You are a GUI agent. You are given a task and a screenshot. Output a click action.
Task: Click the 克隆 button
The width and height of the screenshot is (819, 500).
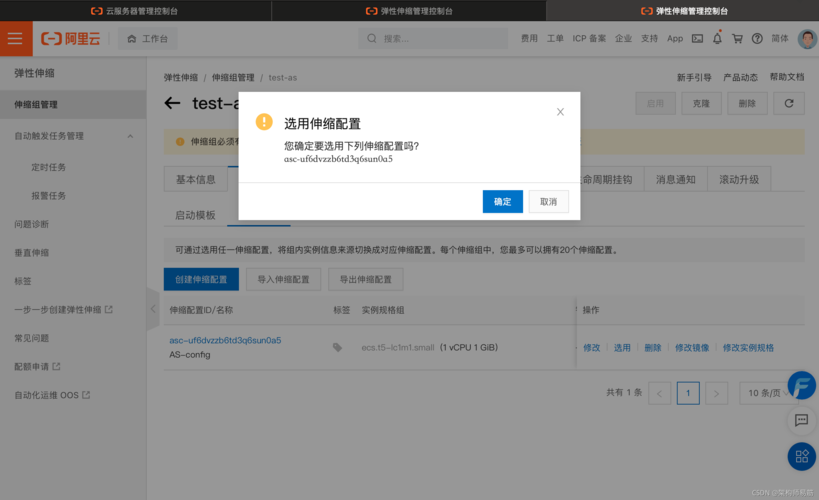(701, 103)
